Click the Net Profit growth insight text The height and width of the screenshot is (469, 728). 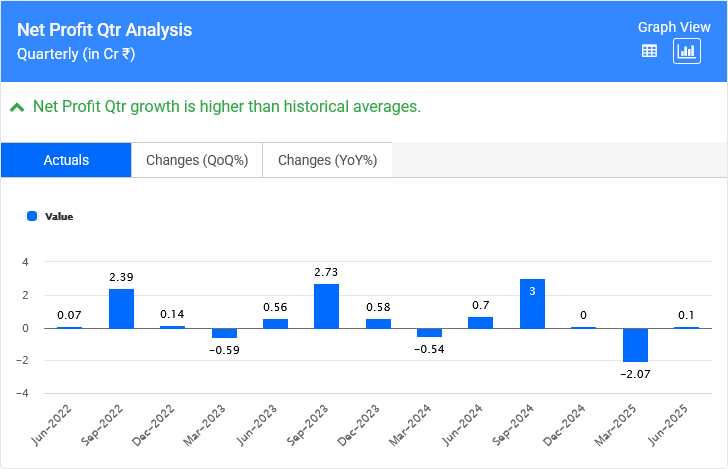(x=227, y=106)
